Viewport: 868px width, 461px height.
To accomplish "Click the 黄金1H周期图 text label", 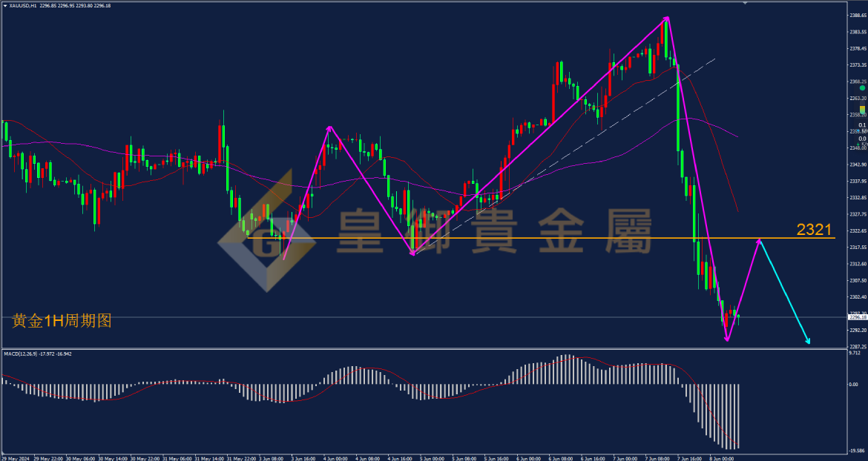I will (x=62, y=321).
